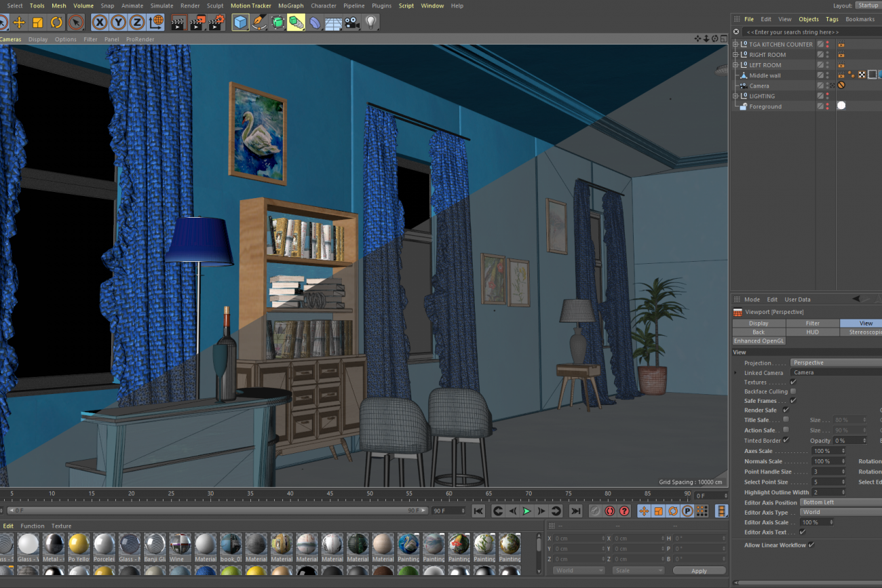
Task: Toggle the Tinted Border checkbox
Action: pyautogui.click(x=786, y=440)
